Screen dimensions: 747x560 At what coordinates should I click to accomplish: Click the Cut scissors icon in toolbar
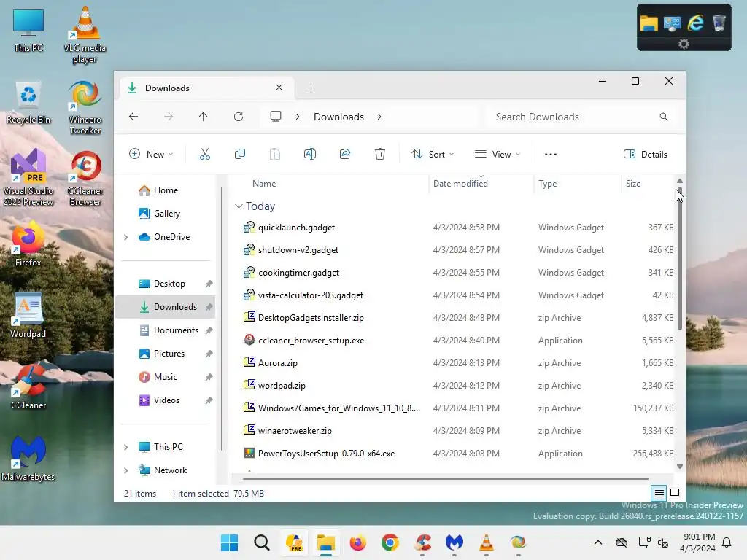(x=205, y=155)
